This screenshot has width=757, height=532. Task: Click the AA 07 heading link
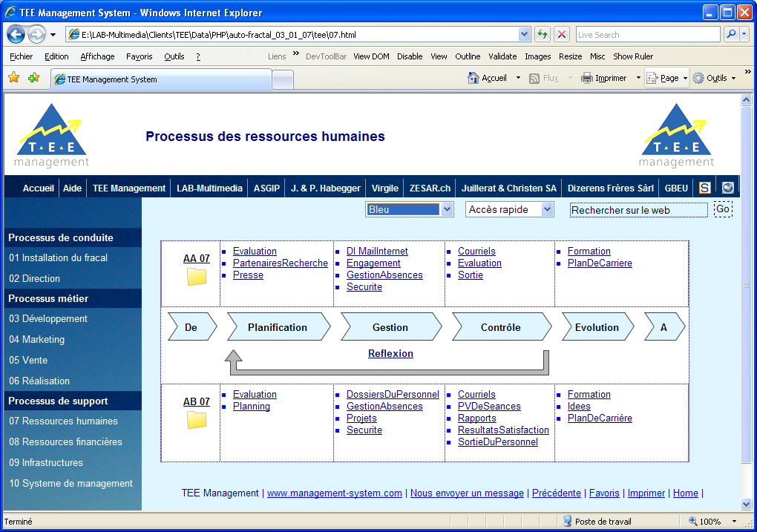197,258
